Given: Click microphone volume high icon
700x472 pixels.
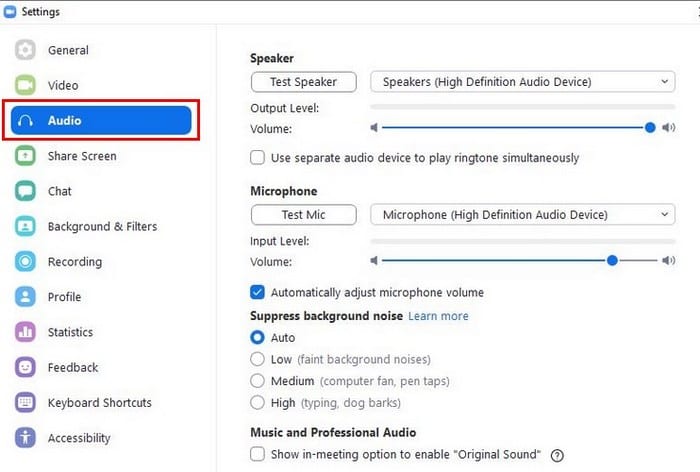Looking at the screenshot, I should (x=668, y=260).
